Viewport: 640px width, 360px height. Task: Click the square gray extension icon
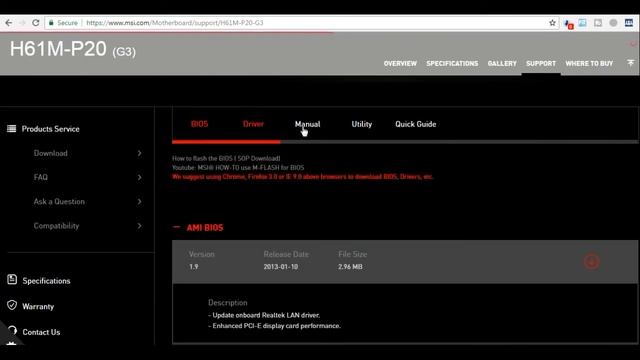pyautogui.click(x=598, y=23)
